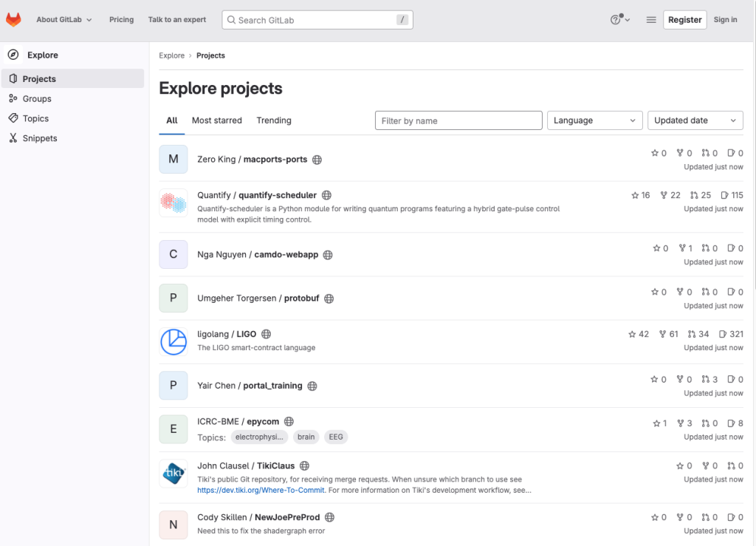Click public globe icon beside NewJoePreProd
756x546 pixels.
pos(330,517)
